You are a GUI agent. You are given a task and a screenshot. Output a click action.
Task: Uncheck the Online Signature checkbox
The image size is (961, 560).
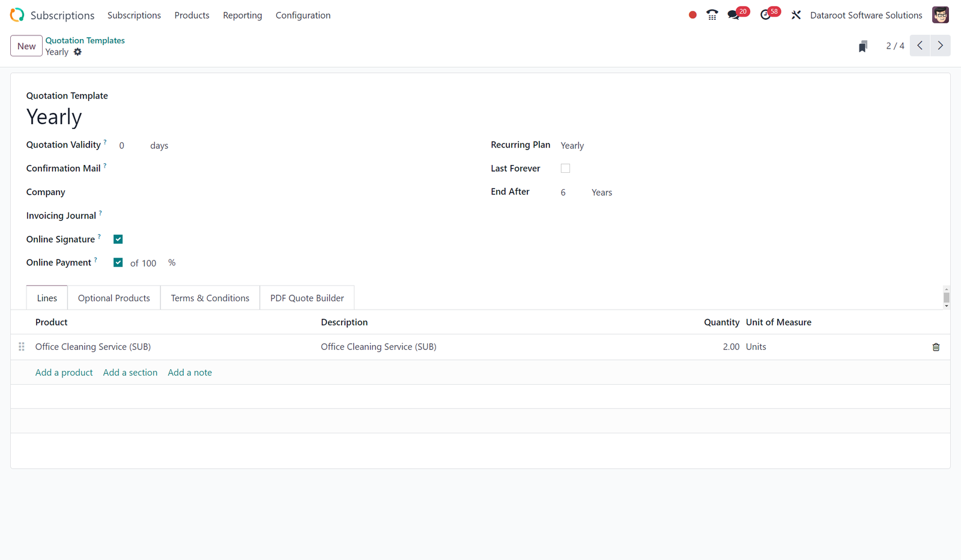pos(118,239)
